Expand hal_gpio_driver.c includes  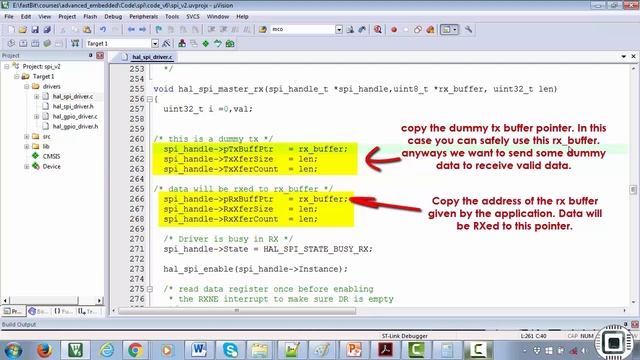(36, 116)
